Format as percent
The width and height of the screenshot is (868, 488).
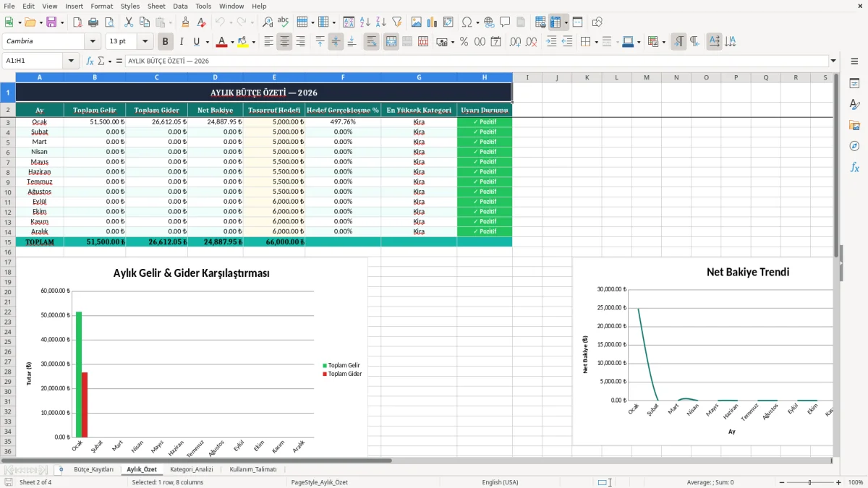[464, 42]
